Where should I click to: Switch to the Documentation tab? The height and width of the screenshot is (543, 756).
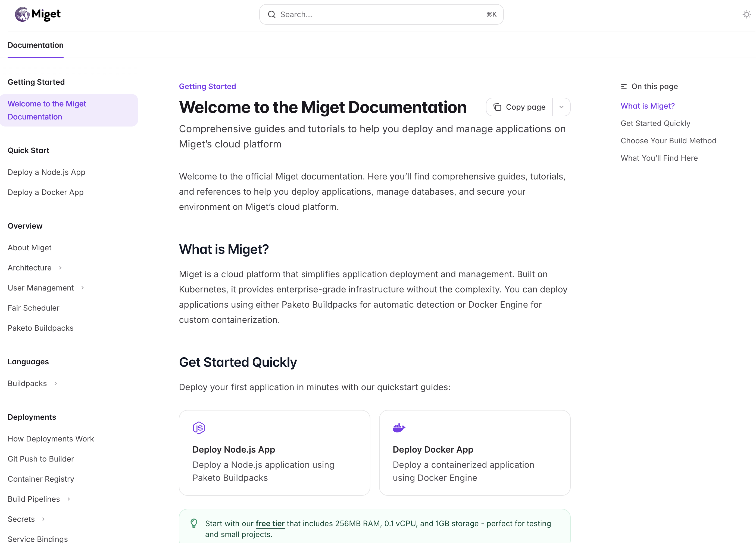(x=35, y=45)
